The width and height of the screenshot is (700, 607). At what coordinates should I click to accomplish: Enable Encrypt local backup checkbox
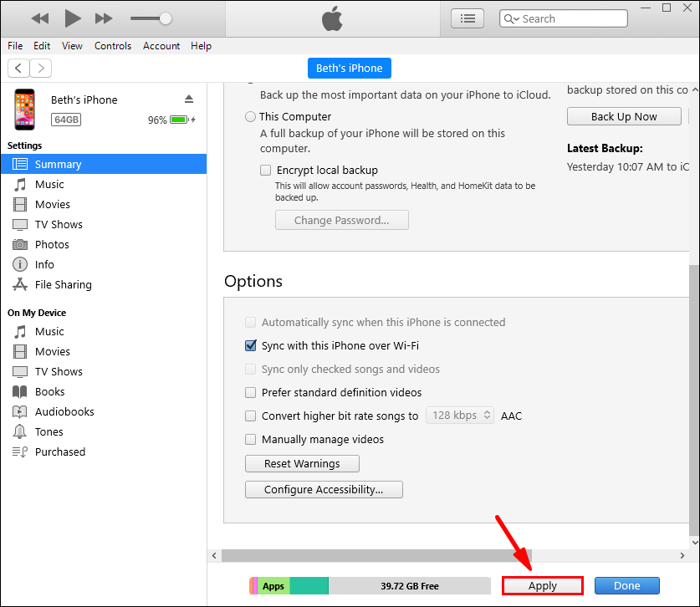coord(266,170)
